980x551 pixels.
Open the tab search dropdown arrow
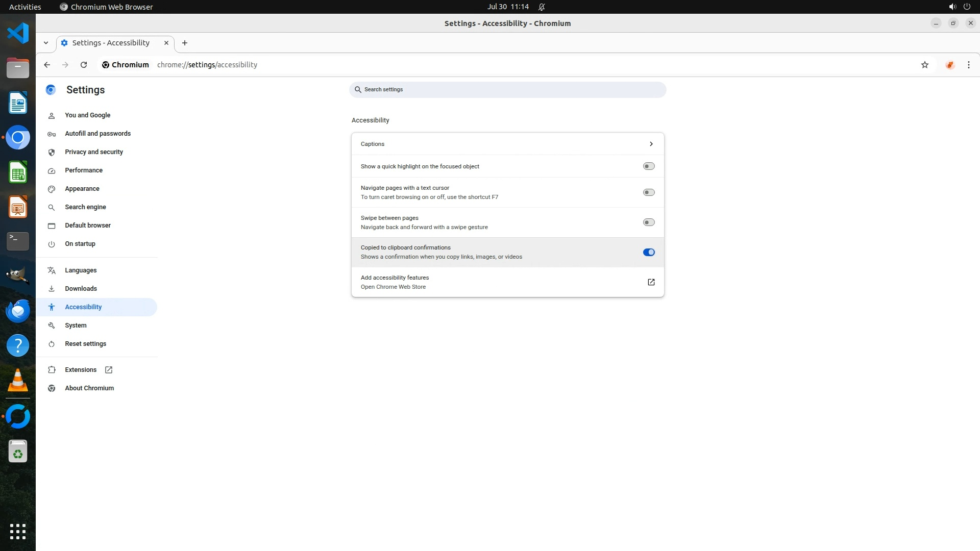click(x=46, y=43)
